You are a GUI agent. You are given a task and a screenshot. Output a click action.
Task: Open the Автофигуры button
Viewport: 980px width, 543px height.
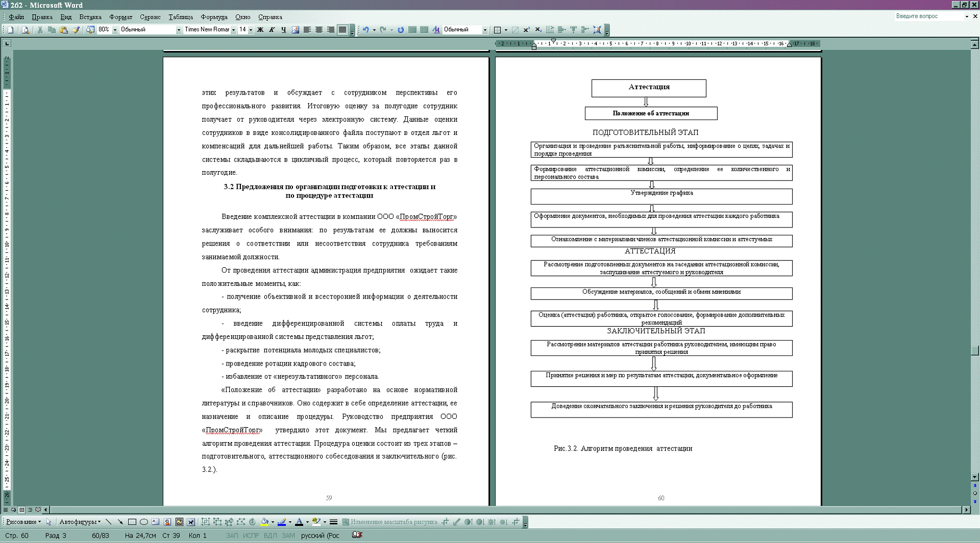coord(80,522)
